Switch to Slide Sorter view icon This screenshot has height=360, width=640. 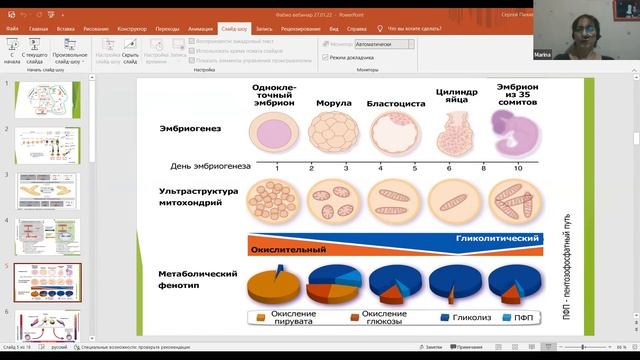[x=515, y=347]
